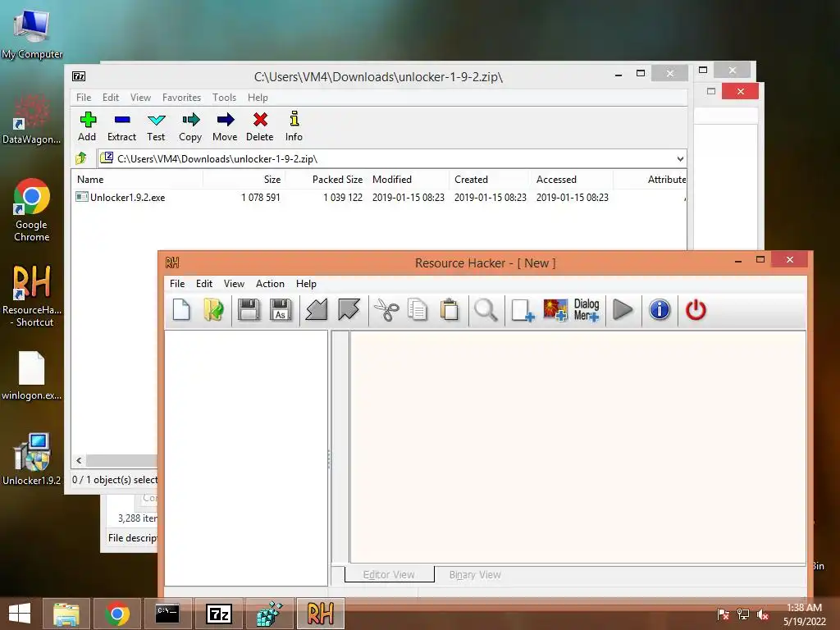Click the Find magnifier icon

click(x=486, y=310)
